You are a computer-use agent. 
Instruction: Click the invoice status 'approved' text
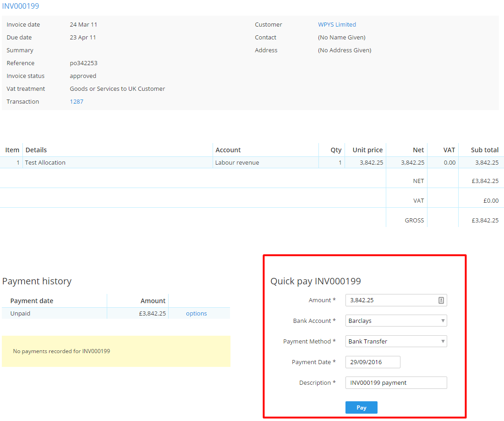click(x=83, y=76)
